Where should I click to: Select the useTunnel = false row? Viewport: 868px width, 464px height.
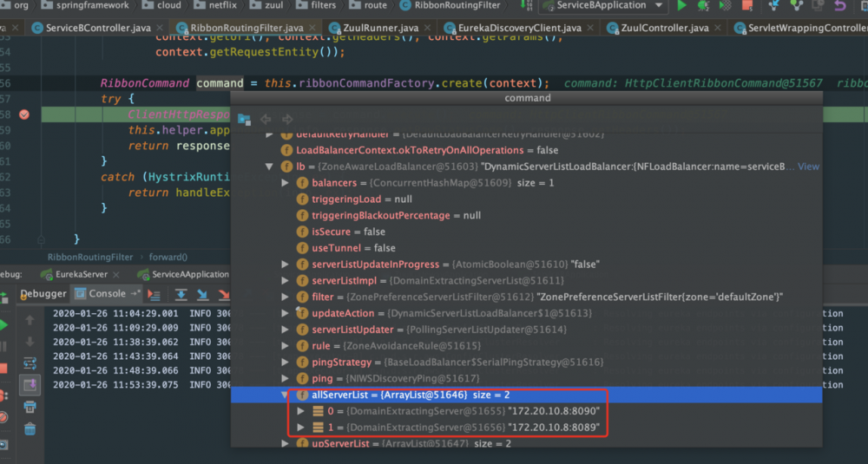[x=526, y=248]
